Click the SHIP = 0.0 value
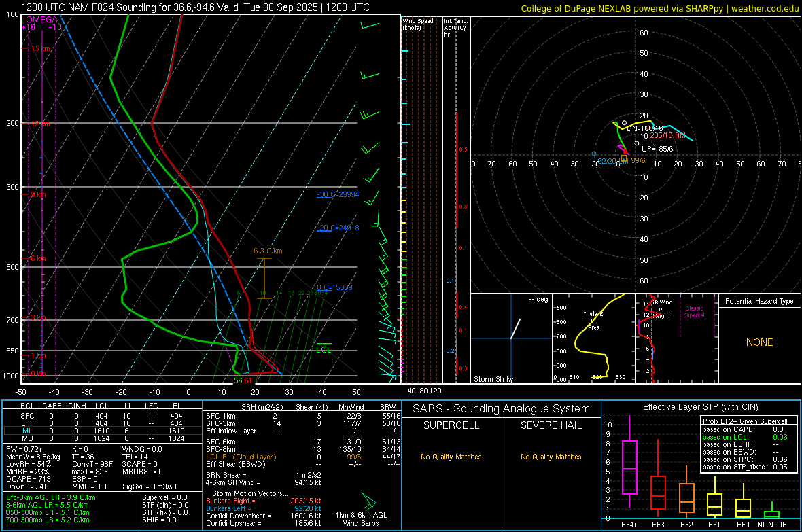The width and height of the screenshot is (802, 532). pos(158,520)
